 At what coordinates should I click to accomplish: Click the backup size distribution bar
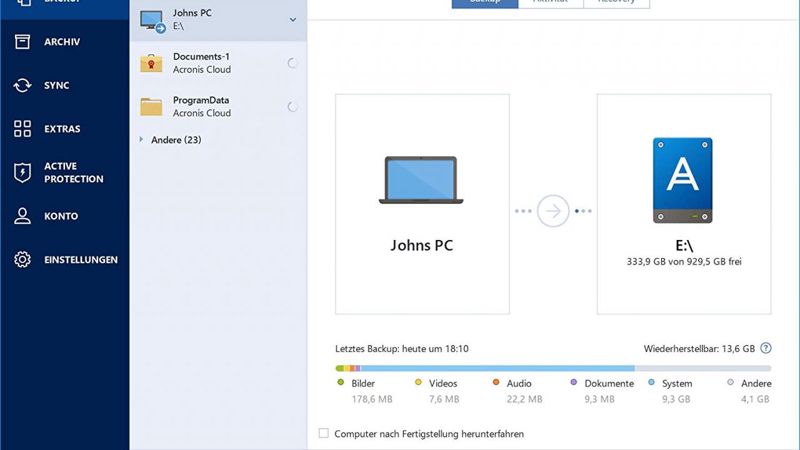553,368
